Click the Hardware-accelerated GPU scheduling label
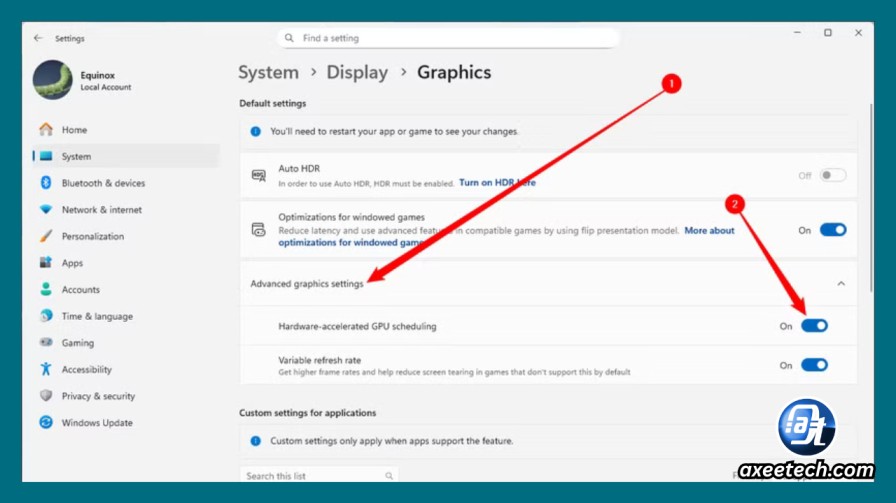 tap(357, 326)
